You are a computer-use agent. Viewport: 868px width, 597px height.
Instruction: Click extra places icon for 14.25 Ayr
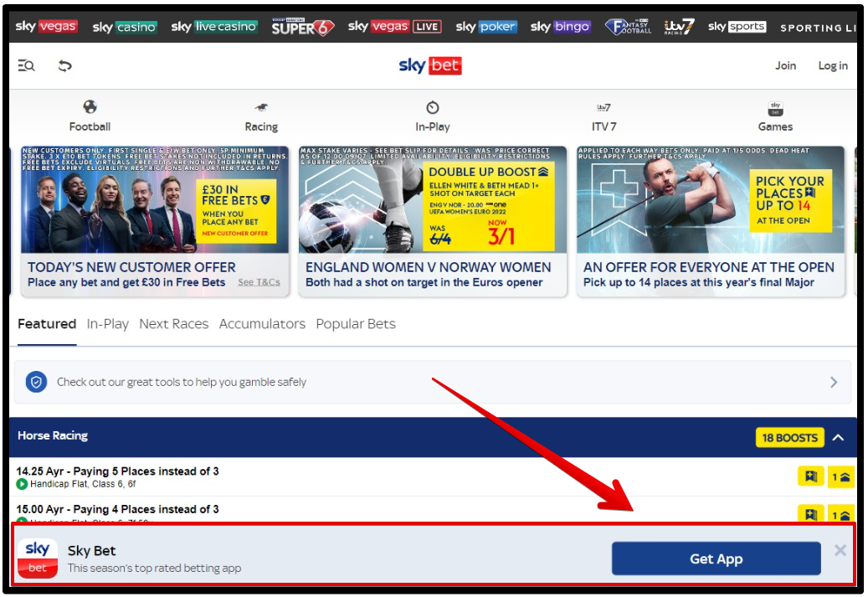810,476
